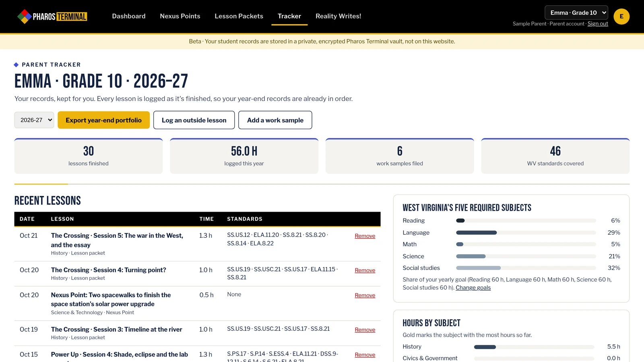Click the Nexus Point spacewalks lesson title
The height and width of the screenshot is (362, 644).
[x=111, y=300]
